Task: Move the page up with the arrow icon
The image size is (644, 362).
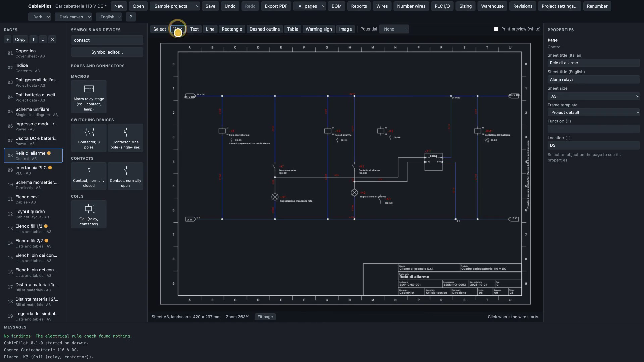Action: (33, 40)
